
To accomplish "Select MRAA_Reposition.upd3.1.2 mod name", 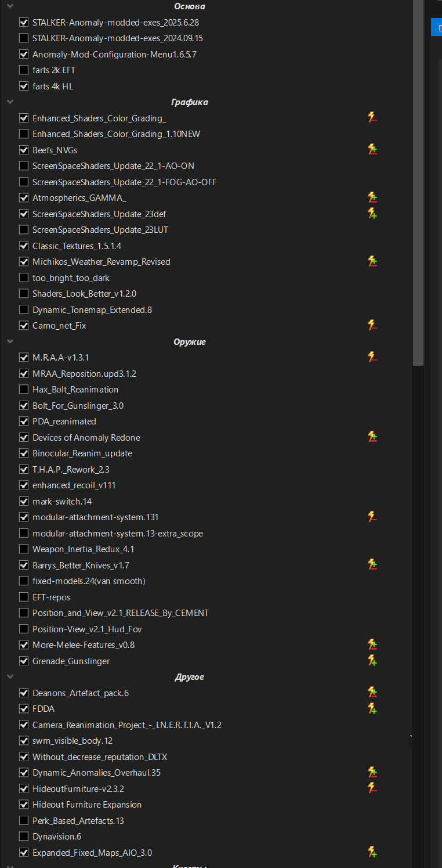I will coord(85,373).
